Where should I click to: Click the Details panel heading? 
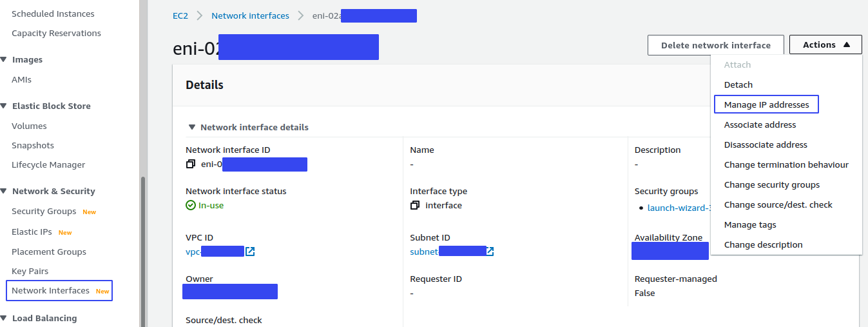pyautogui.click(x=204, y=85)
